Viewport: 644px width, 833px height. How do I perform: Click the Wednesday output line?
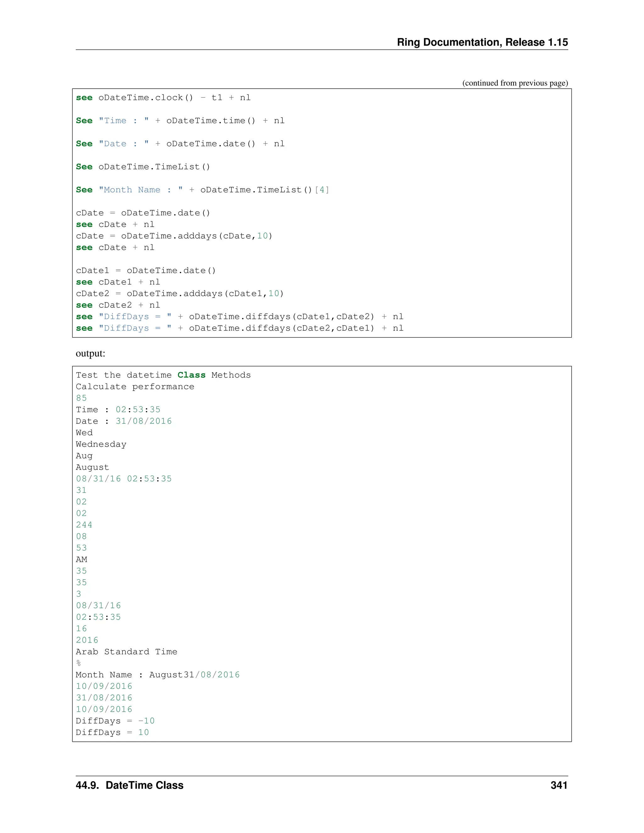[x=101, y=444]
